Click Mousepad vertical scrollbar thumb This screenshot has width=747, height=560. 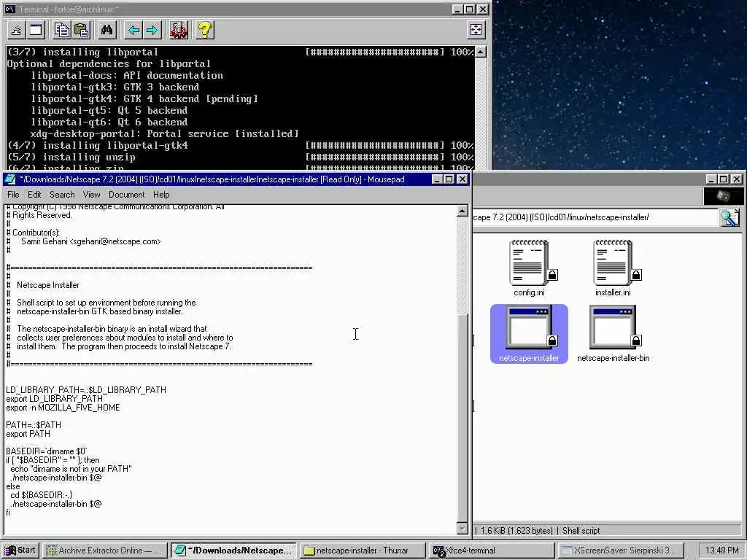pyautogui.click(x=462, y=417)
